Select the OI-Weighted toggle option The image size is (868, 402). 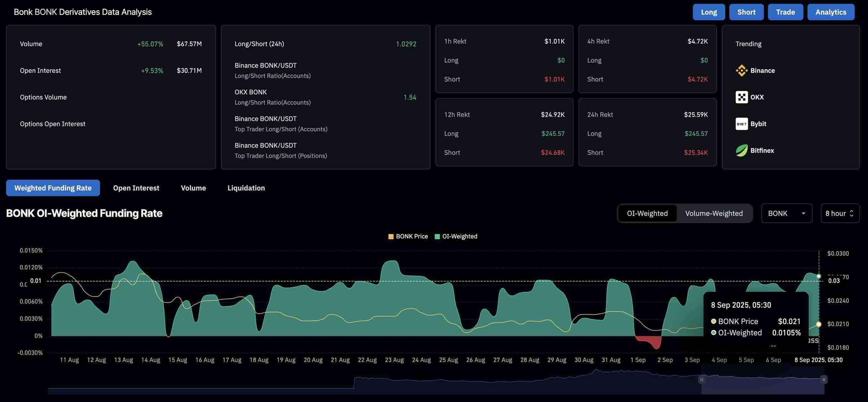click(x=647, y=213)
